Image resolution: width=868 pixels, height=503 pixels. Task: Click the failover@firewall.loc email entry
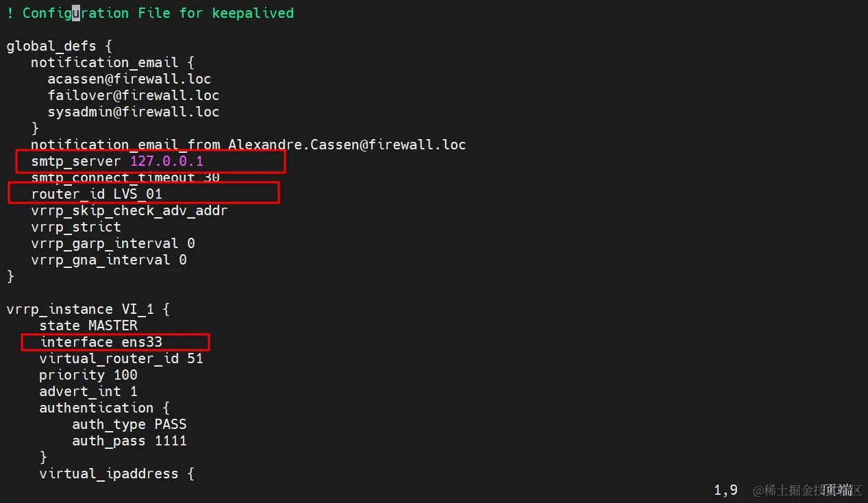click(134, 95)
